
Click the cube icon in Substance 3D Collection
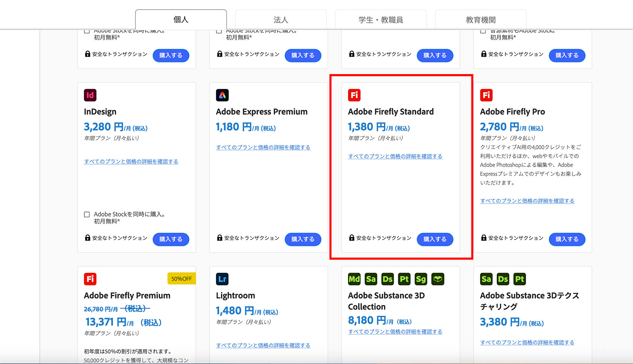pyautogui.click(x=438, y=279)
